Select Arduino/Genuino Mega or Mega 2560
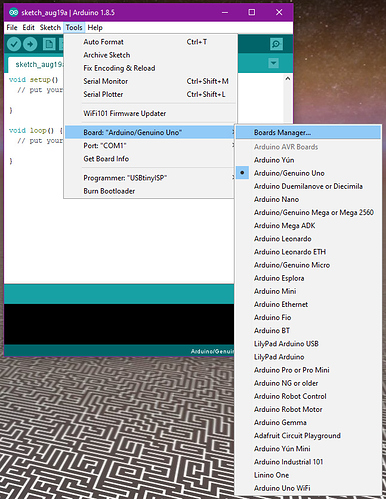386x499 pixels. (308, 212)
